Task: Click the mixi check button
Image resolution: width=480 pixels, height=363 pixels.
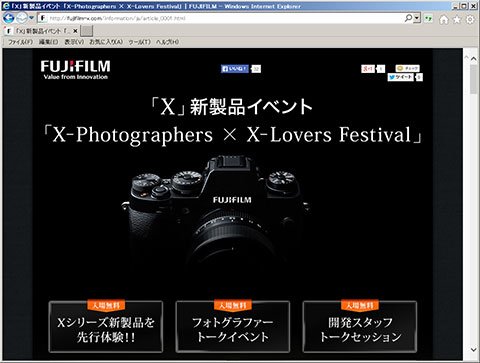Action: pyautogui.click(x=407, y=68)
